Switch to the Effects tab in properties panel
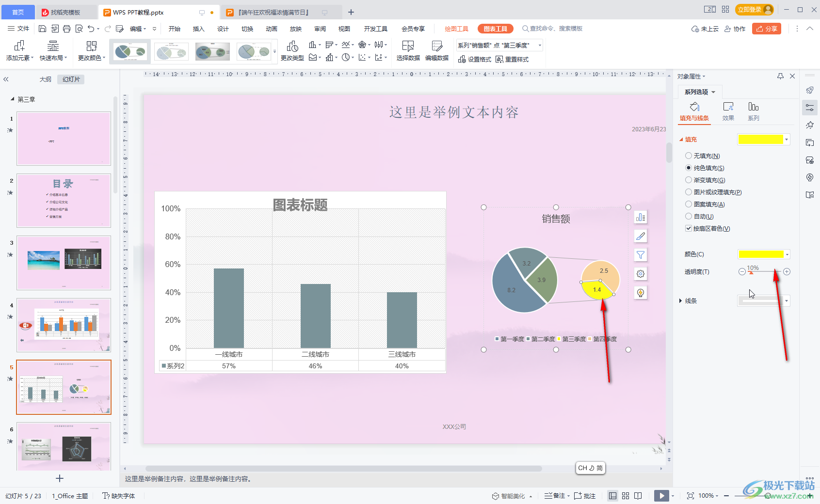The image size is (820, 504). [x=728, y=111]
